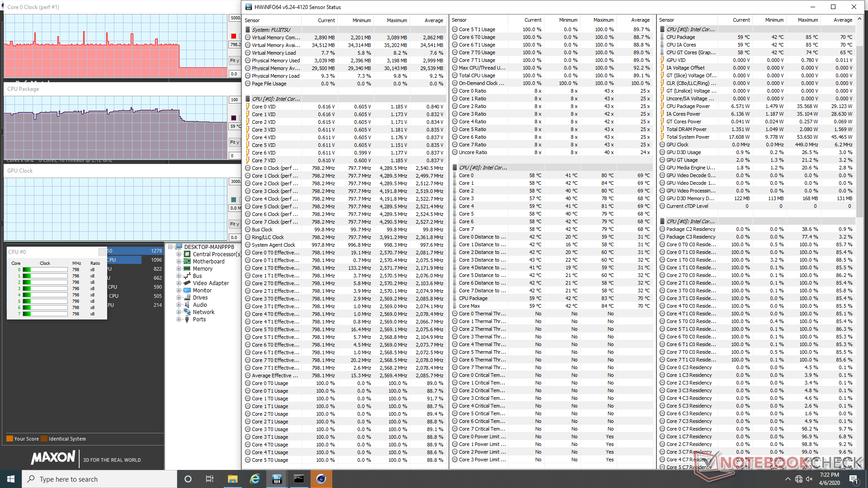Open the HWiNFO app from taskbar
This screenshot has width=868, height=488.
pos(277,479)
